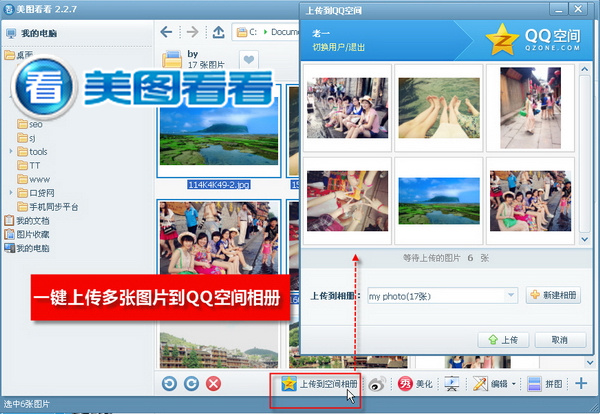Select group tourist photo in main browser
This screenshot has height=414, width=600.
click(219, 238)
